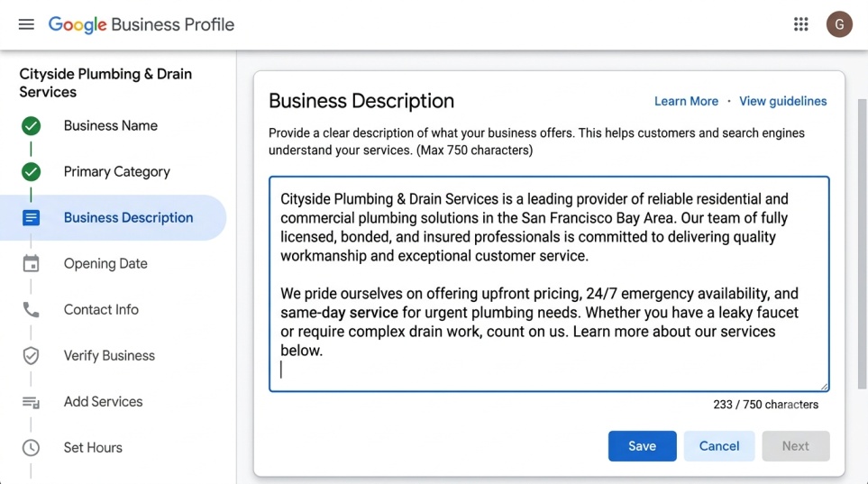Viewport: 868px width, 484px height.
Task: Click inside the business description text area
Action: pos(549,284)
